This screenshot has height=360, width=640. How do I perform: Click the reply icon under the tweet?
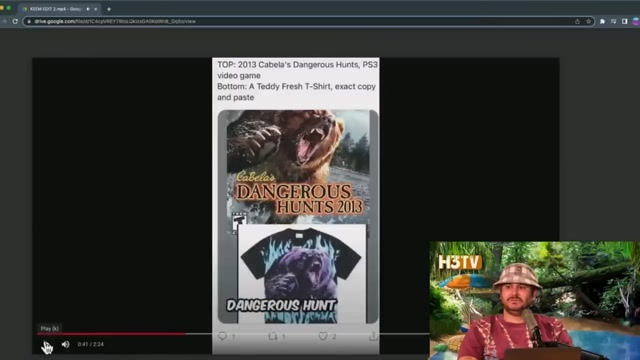pos(222,336)
